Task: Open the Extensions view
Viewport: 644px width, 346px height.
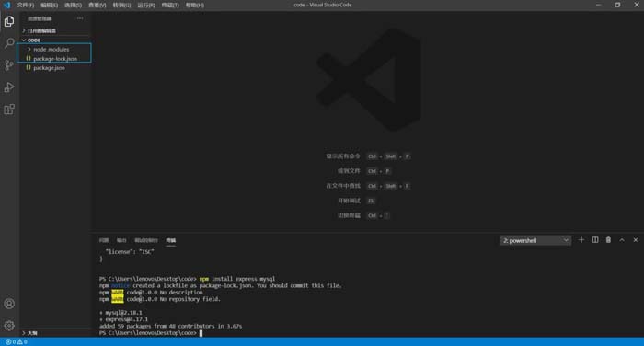Action: (9, 110)
